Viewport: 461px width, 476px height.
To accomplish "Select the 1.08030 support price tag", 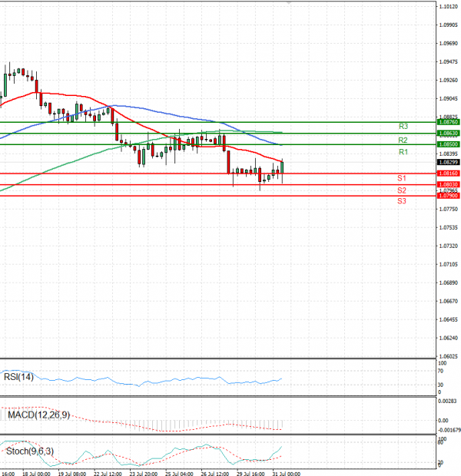I will coord(448,184).
